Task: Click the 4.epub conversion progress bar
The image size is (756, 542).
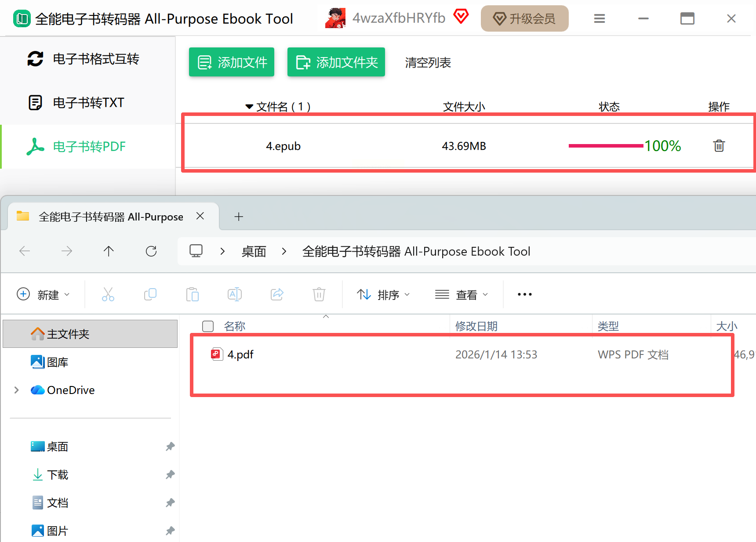Action: click(x=606, y=146)
